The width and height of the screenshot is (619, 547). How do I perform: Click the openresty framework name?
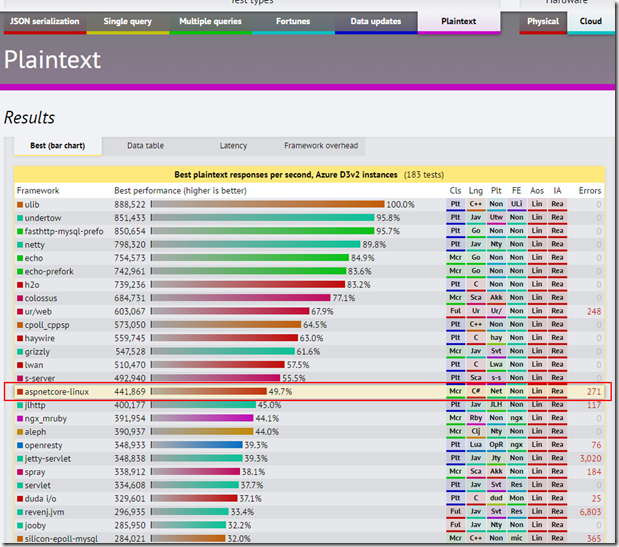[x=44, y=446]
